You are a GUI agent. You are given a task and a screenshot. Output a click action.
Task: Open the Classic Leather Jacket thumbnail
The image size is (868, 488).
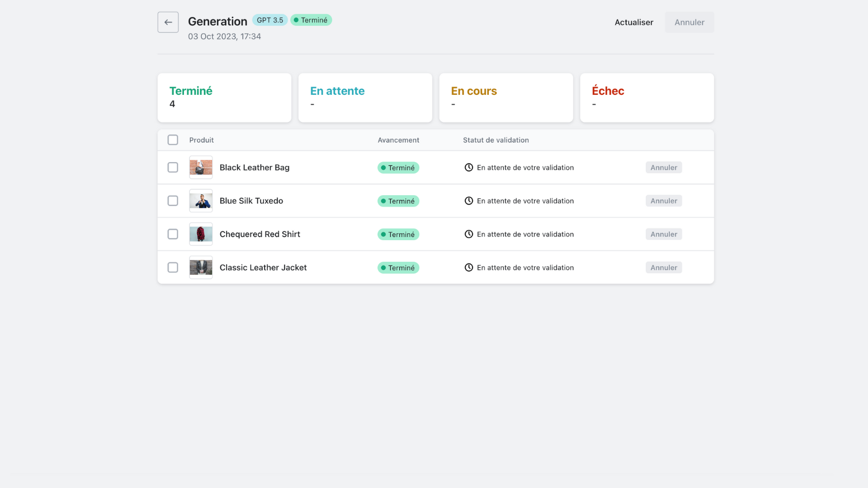pos(201,267)
